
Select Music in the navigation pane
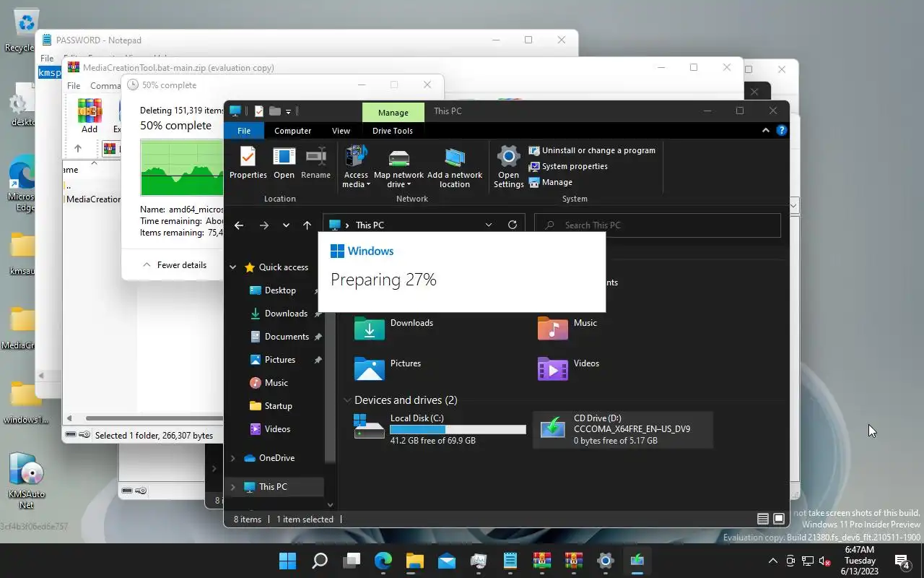click(274, 383)
